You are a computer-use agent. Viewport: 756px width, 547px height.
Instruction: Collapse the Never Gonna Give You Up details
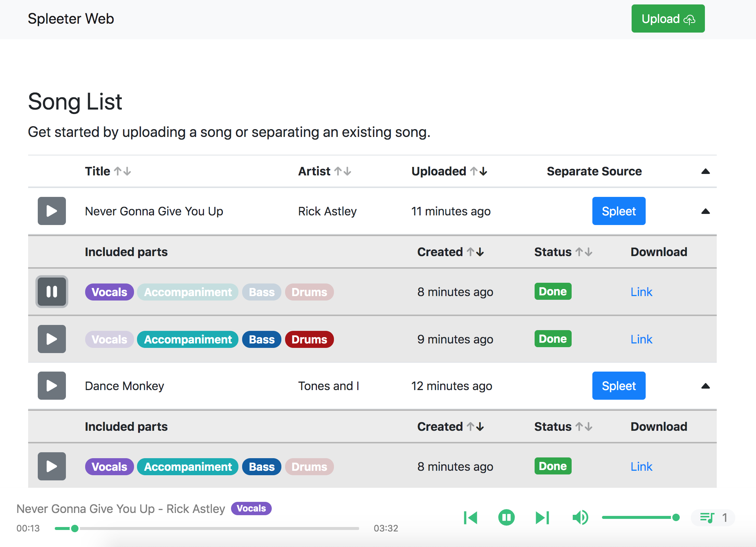(x=705, y=211)
